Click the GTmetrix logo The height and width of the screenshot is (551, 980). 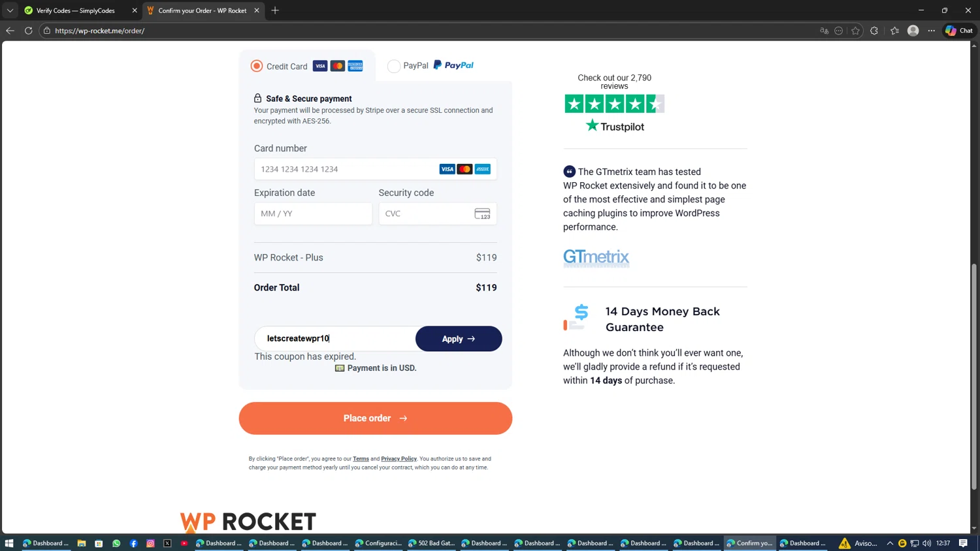coord(596,257)
